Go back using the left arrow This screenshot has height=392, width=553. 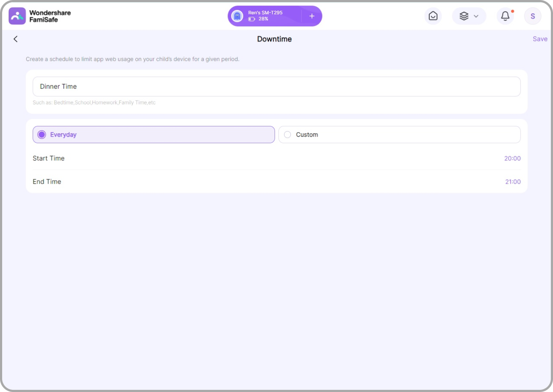(16, 39)
